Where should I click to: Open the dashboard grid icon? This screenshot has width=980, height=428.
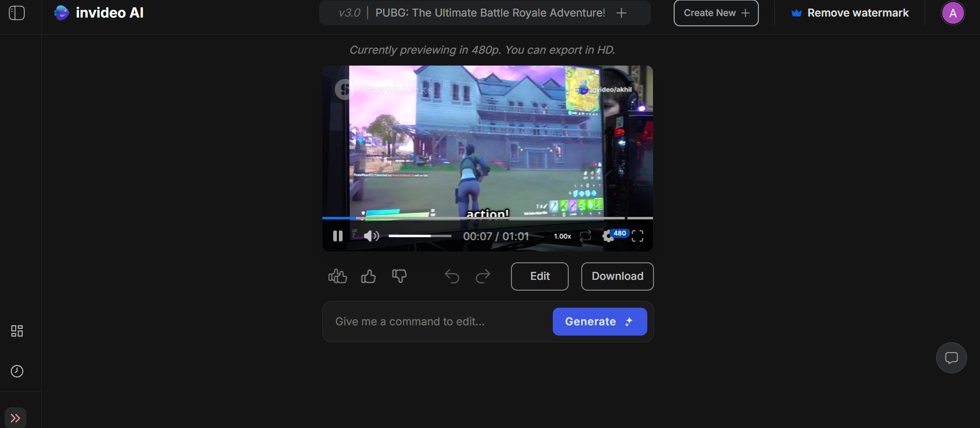click(x=17, y=331)
